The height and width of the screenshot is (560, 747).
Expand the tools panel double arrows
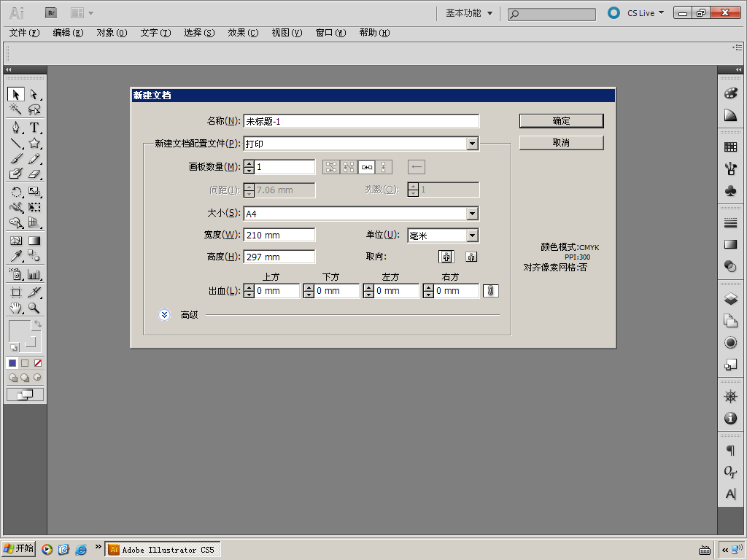(x=8, y=69)
